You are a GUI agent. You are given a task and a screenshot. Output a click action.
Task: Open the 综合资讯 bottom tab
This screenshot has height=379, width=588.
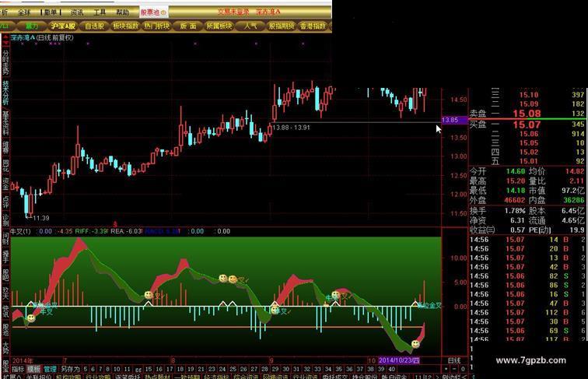click(246, 377)
